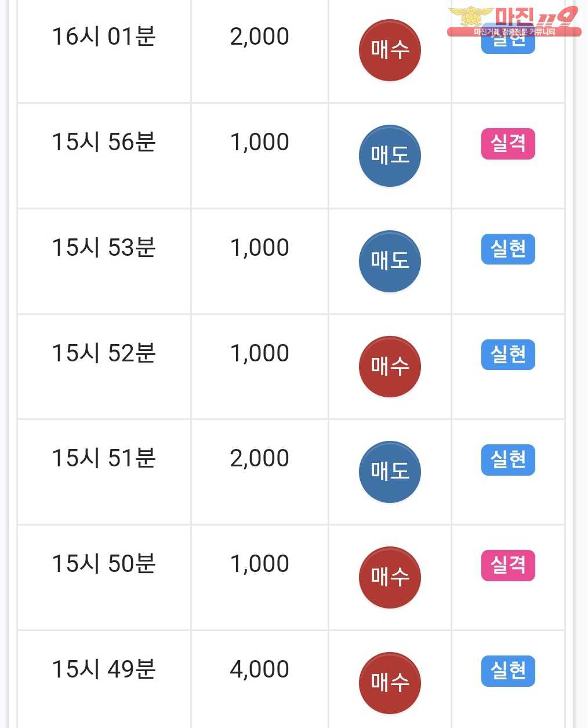
Task: Tap the red 매수 circle at 15시 52분
Action: click(x=390, y=367)
